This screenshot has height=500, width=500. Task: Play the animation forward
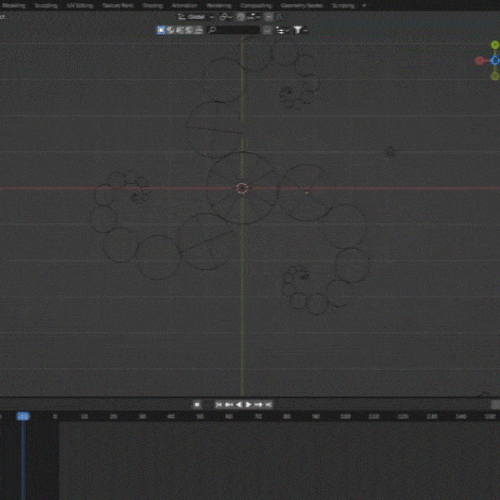pos(249,405)
